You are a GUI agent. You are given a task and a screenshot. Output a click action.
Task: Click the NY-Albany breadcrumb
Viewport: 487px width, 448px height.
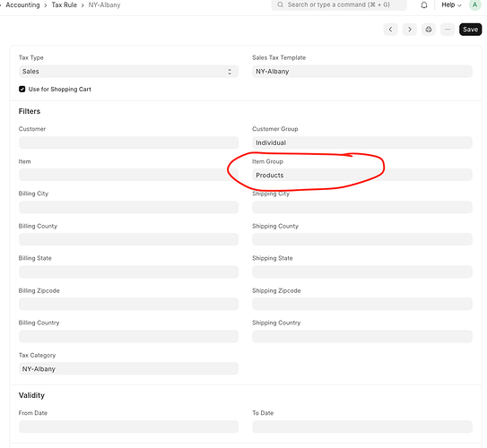[104, 5]
